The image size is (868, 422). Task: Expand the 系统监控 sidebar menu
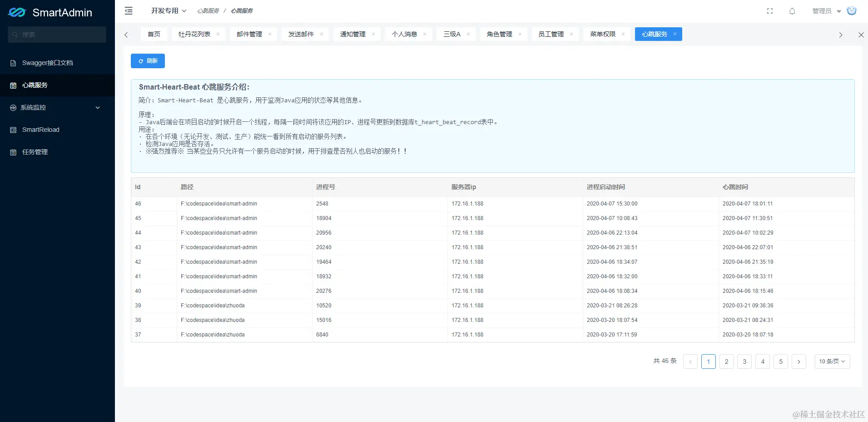tap(57, 107)
